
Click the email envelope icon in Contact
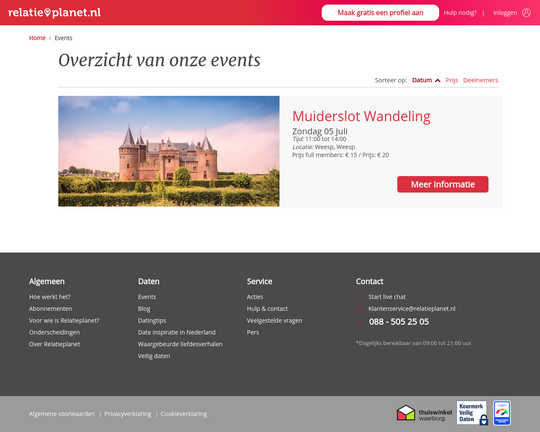[359, 309]
